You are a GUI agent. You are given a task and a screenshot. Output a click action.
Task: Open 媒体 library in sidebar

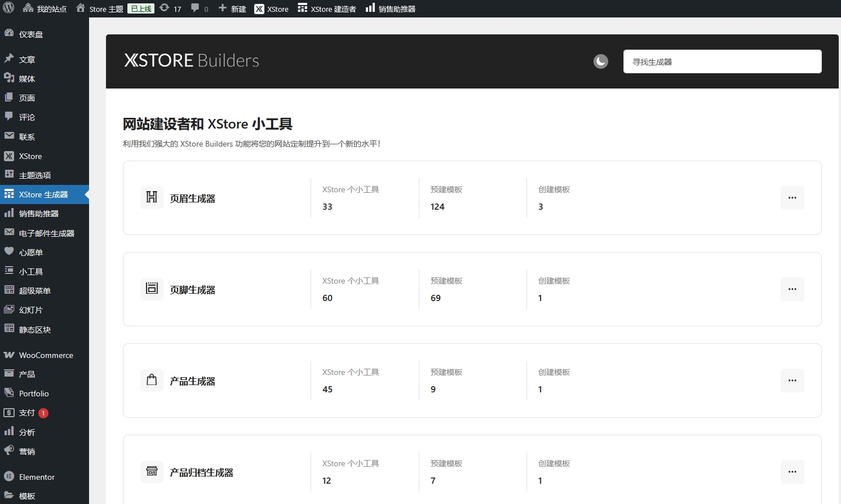45,79
